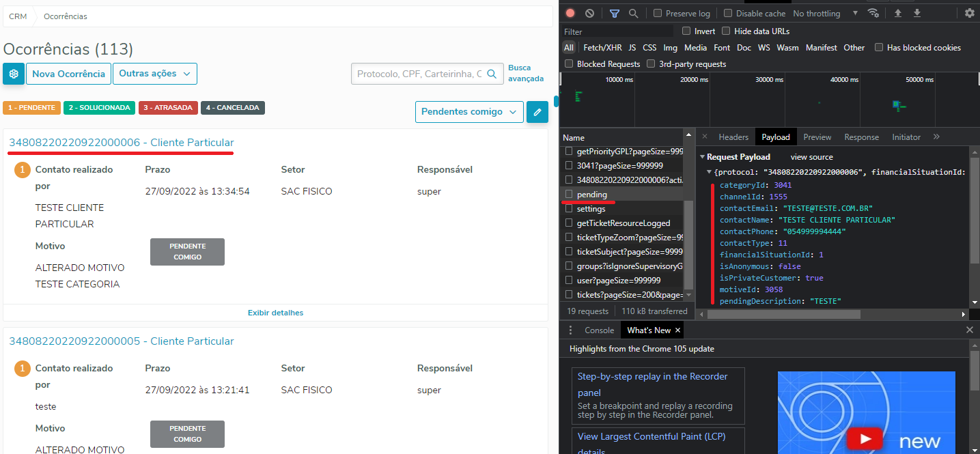Viewport: 980px width, 454px height.
Task: Select the getTicketResourceLogged request
Action: (624, 223)
